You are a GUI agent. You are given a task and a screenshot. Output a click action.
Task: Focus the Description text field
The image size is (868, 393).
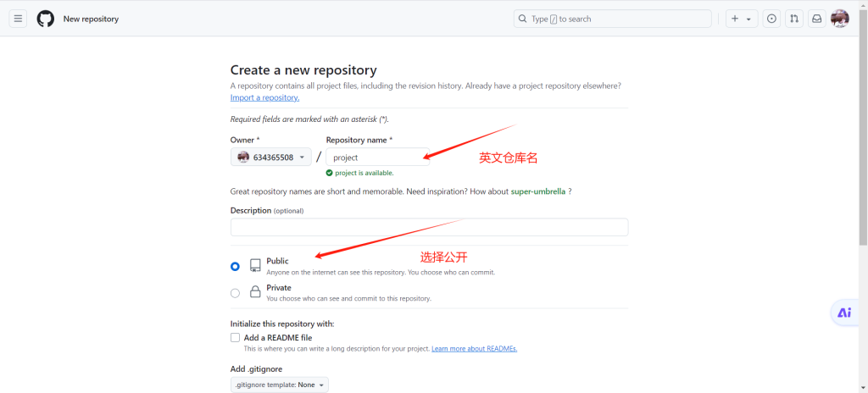tap(429, 227)
